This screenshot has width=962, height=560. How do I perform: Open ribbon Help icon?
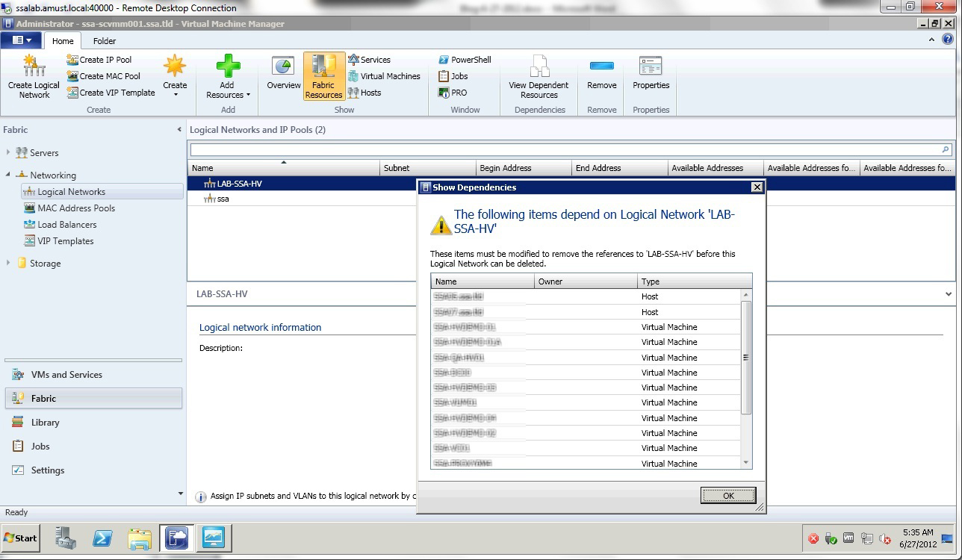pos(949,40)
